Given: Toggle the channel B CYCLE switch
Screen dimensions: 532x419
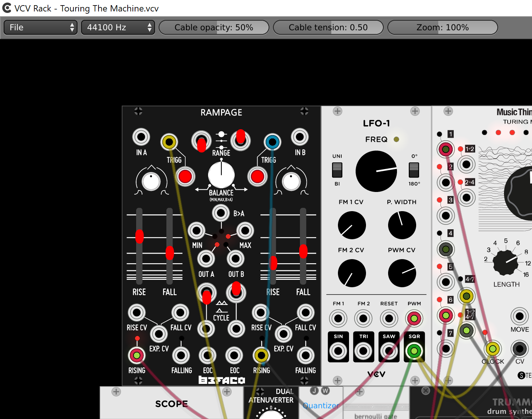Looking at the screenshot, I should point(236,292).
